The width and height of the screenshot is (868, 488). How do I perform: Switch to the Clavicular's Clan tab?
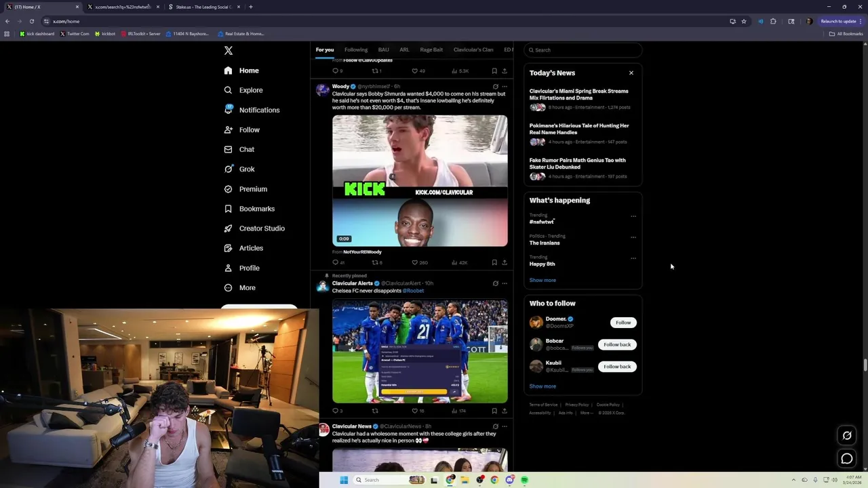[473, 49]
